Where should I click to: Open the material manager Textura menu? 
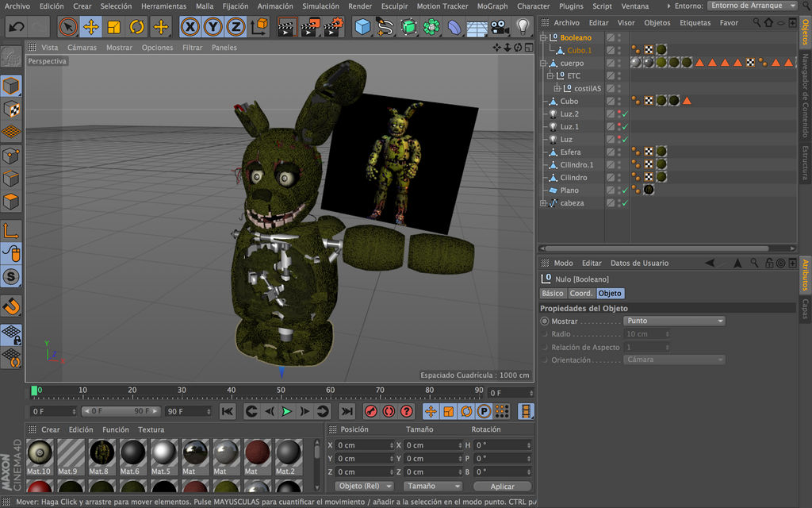(151, 429)
